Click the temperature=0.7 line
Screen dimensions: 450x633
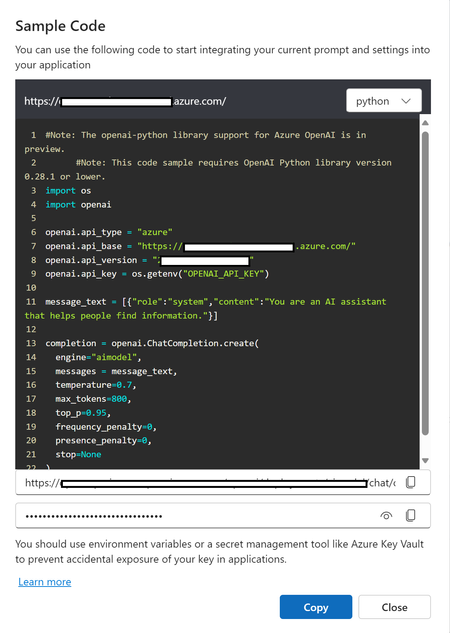(96, 385)
